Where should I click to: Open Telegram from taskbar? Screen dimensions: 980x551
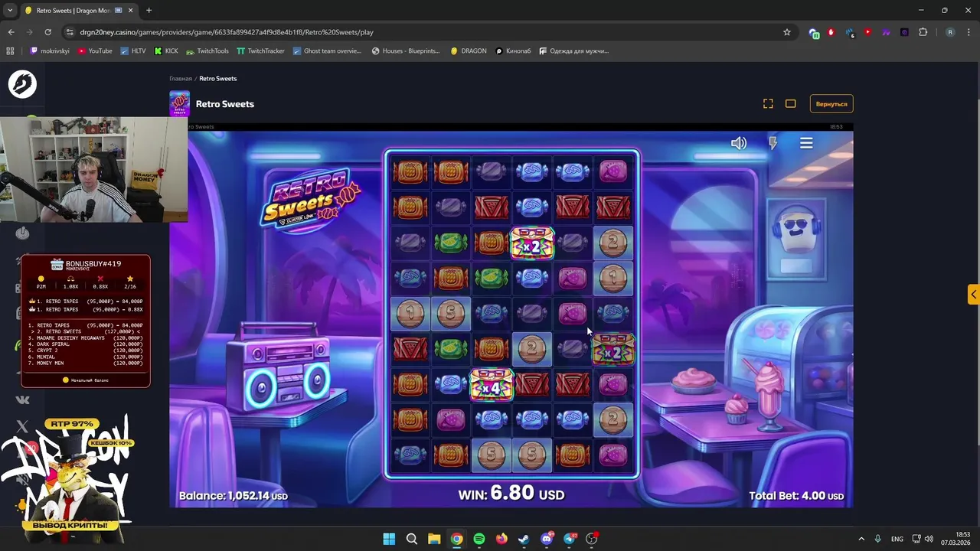tap(569, 539)
